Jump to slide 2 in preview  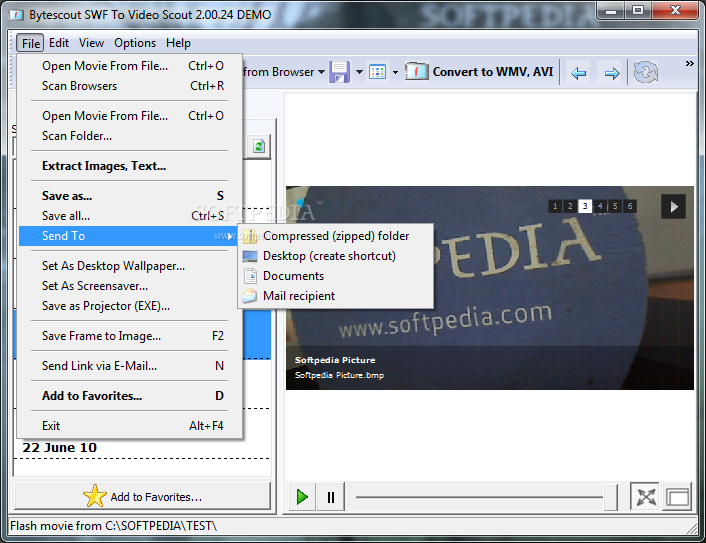point(570,206)
